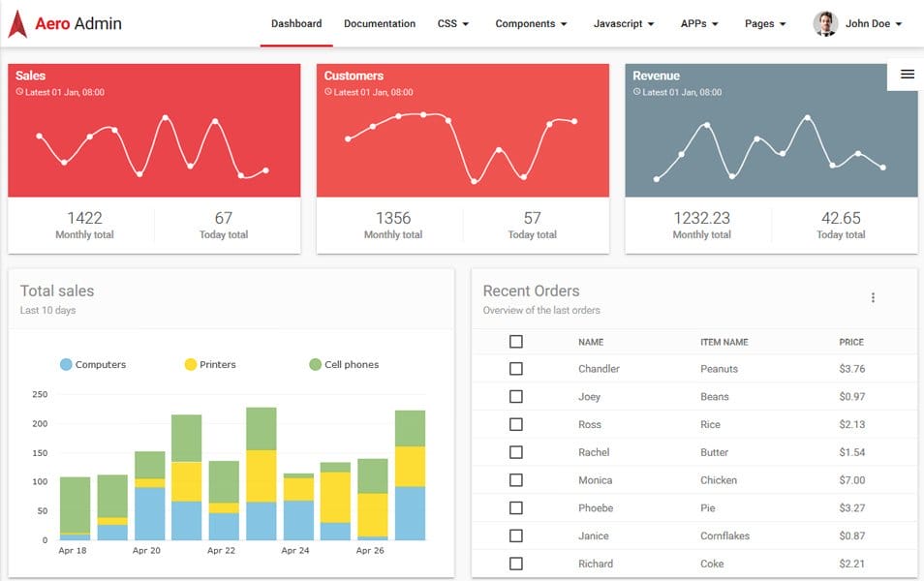The image size is (924, 581).
Task: Click John Doe's profile avatar
Action: tap(825, 24)
